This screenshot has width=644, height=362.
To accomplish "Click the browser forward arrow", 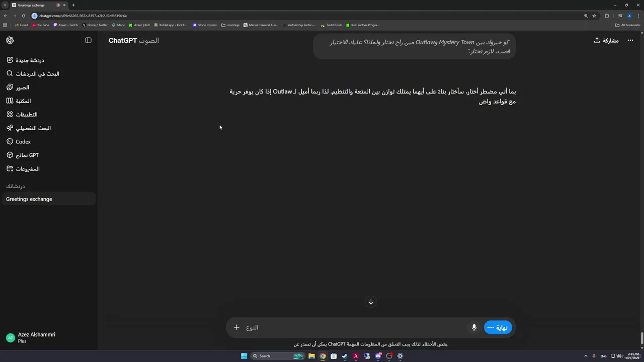I will click(15, 16).
